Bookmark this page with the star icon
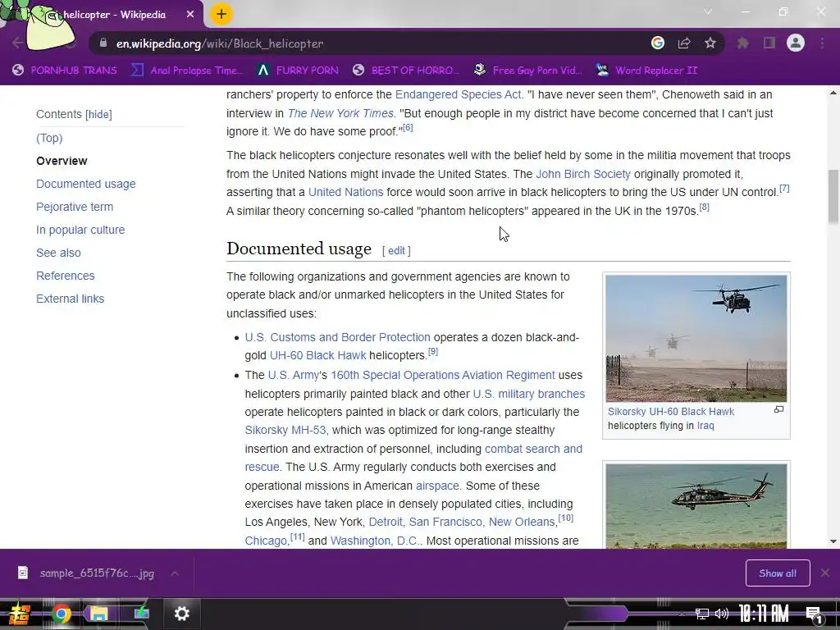This screenshot has width=840, height=630. pyautogui.click(x=710, y=43)
